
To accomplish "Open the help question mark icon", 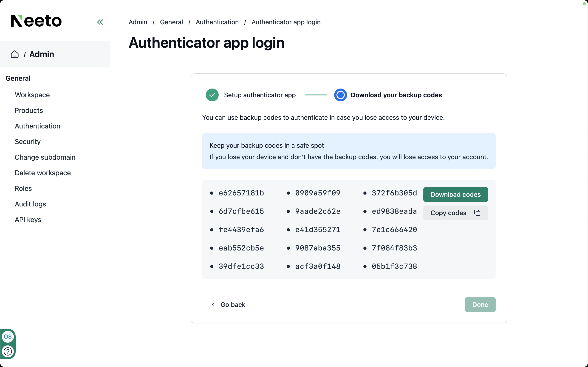I will coord(8,351).
